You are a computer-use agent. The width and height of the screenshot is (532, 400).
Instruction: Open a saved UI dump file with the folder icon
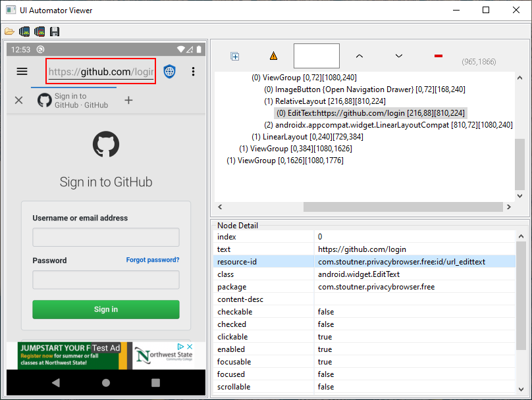pyautogui.click(x=9, y=32)
